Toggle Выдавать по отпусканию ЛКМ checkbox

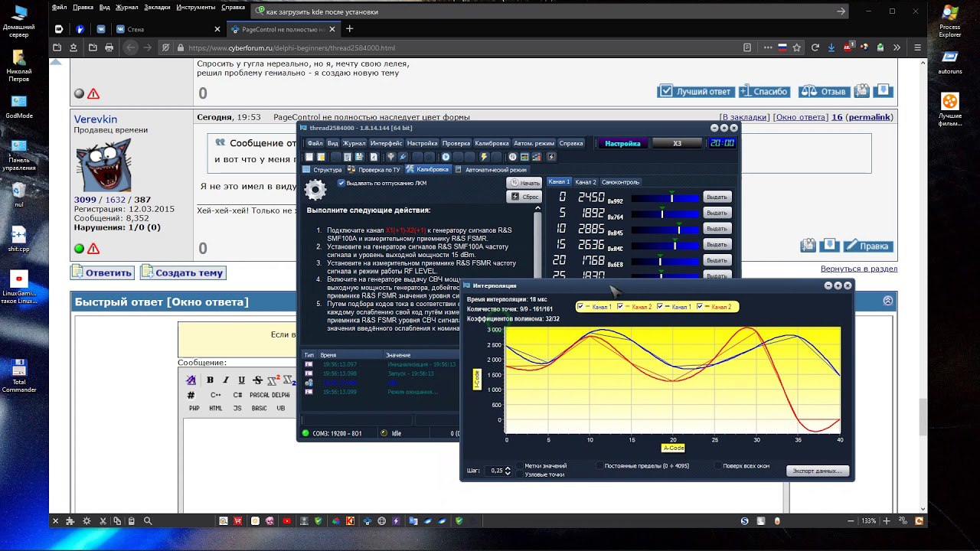[x=341, y=183]
